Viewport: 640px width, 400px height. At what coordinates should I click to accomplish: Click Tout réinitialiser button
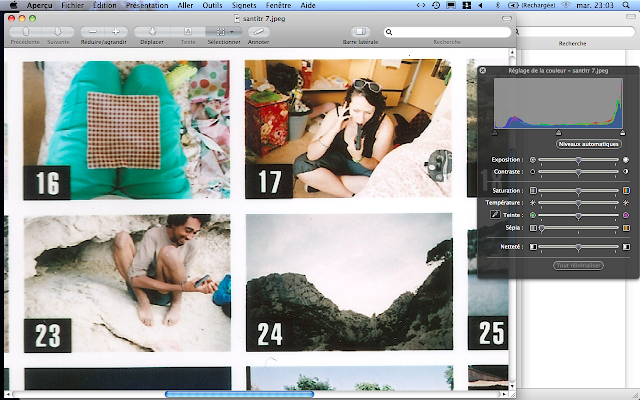coord(578,265)
